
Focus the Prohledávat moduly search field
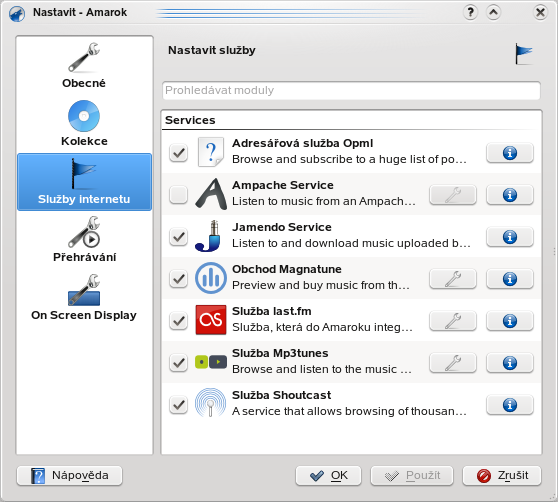tap(351, 90)
